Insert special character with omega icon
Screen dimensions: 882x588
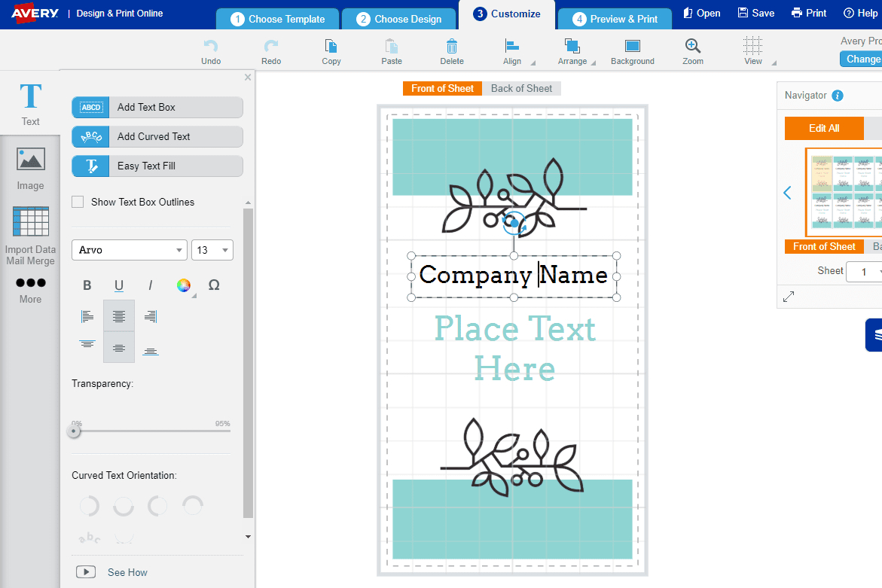(214, 285)
